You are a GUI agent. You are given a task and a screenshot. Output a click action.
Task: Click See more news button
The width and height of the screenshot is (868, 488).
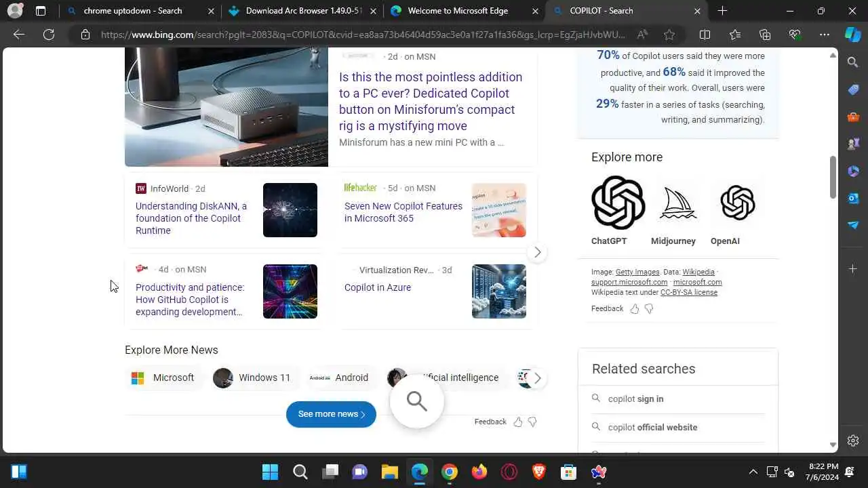point(331,414)
